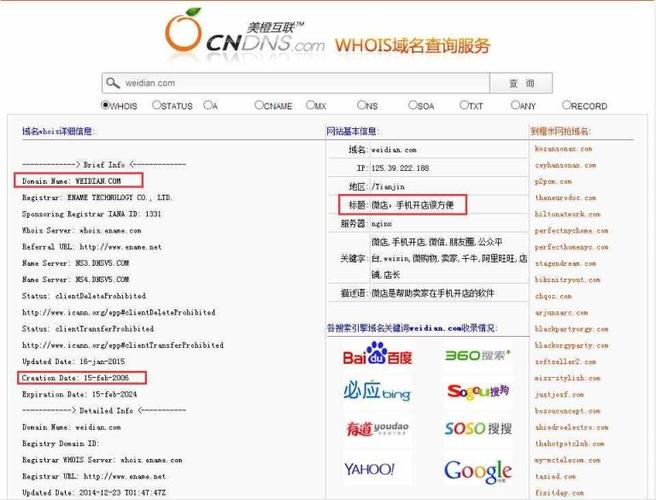Select the STATUS query type radio
This screenshot has height=500, width=656.
click(156, 105)
